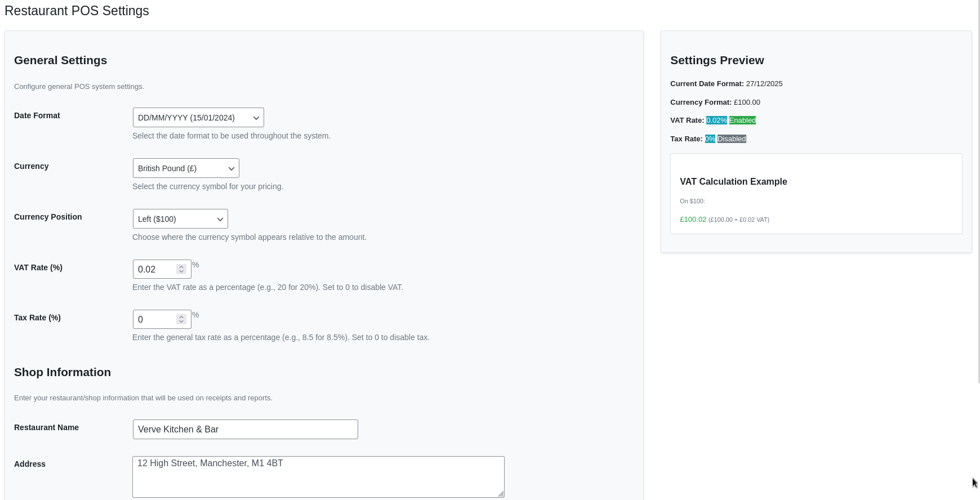Click into the VAT Rate number field
This screenshot has height=500, width=980.
coord(155,269)
